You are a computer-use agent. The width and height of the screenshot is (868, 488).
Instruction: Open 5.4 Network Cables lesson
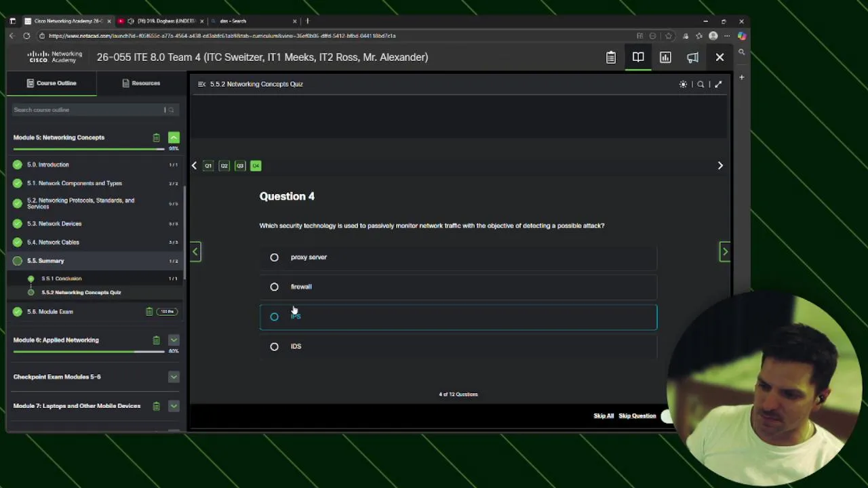pos(53,242)
